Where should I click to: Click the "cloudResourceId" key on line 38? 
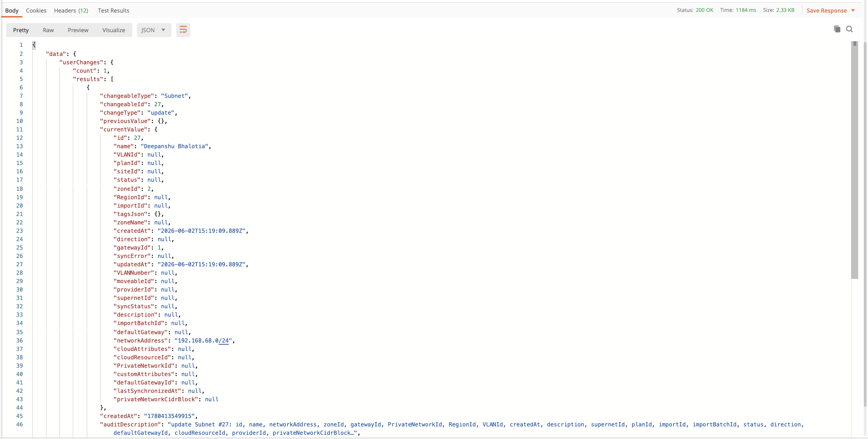[142, 357]
